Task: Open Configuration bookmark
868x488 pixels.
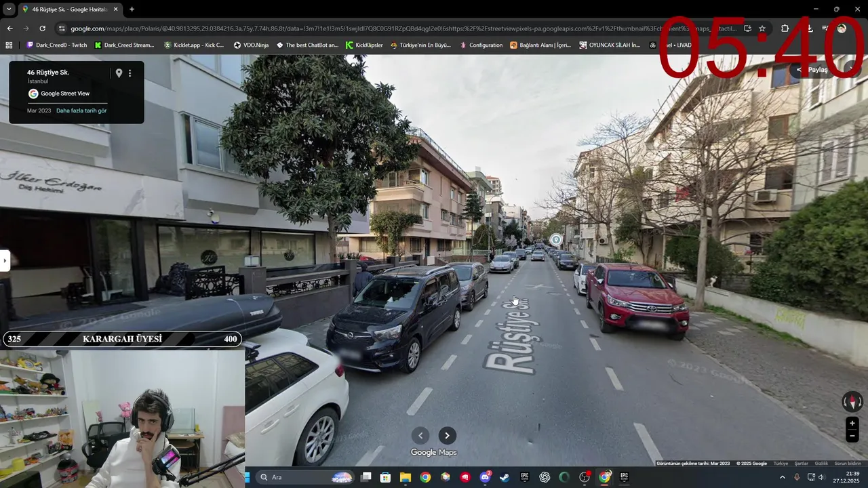Action: point(481,45)
